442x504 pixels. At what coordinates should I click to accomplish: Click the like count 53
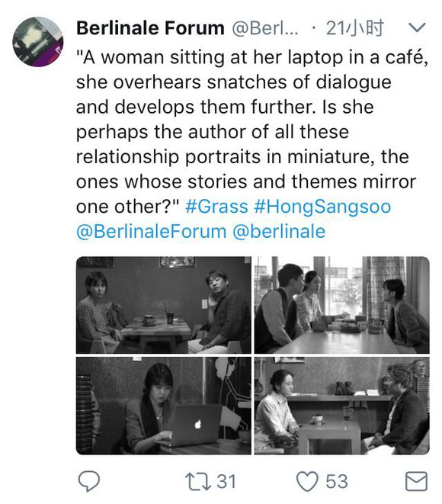337,481
